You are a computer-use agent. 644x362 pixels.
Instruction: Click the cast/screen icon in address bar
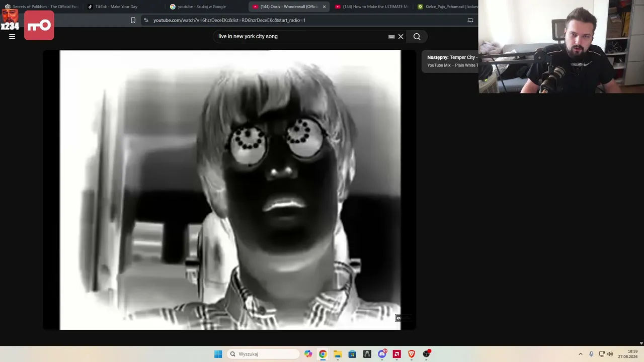(x=470, y=20)
